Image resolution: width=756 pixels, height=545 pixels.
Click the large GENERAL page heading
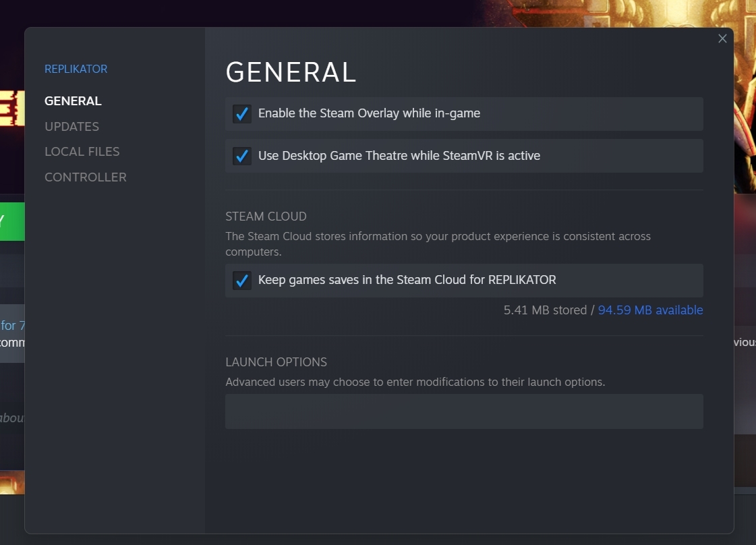[x=291, y=73]
